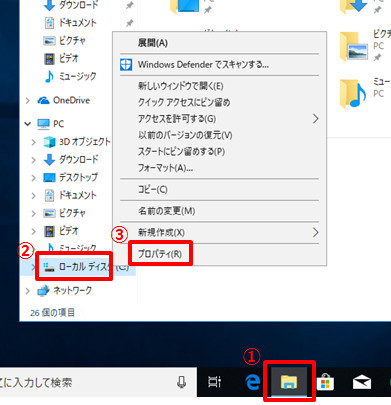Select 新しいウィンドウで開く(E)
391x405 pixels.
219,86
